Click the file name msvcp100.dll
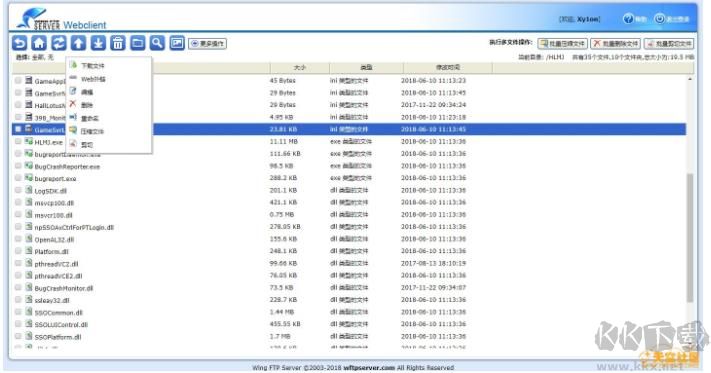711x373 pixels. click(54, 203)
